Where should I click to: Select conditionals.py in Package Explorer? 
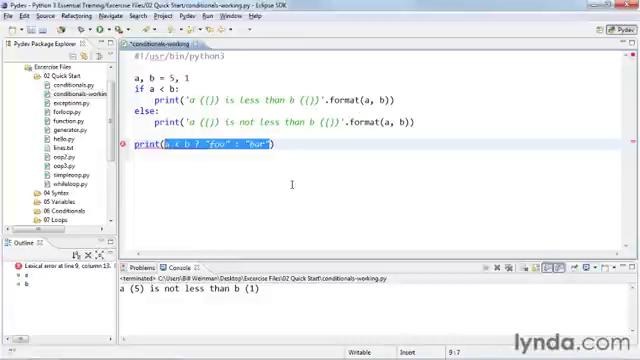coord(73,85)
